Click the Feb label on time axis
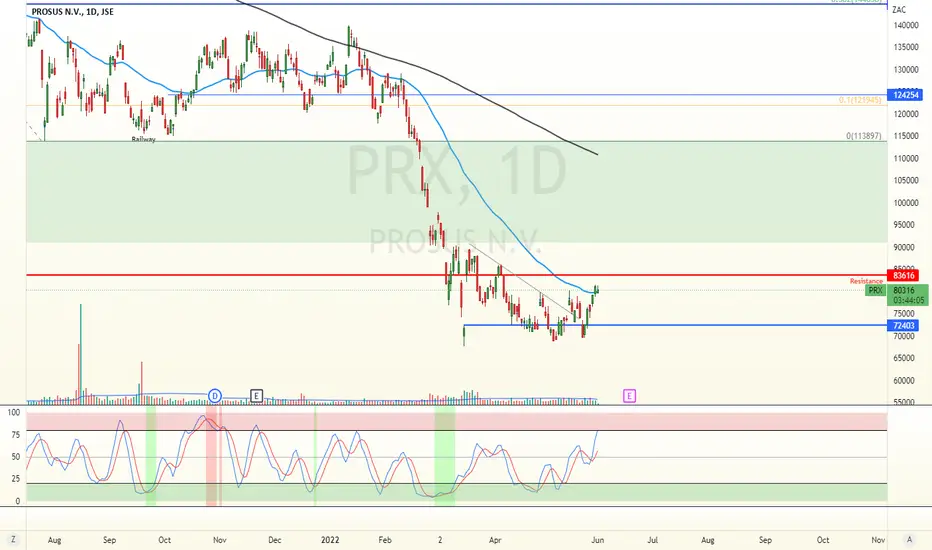This screenshot has height=550, width=932. [385, 540]
